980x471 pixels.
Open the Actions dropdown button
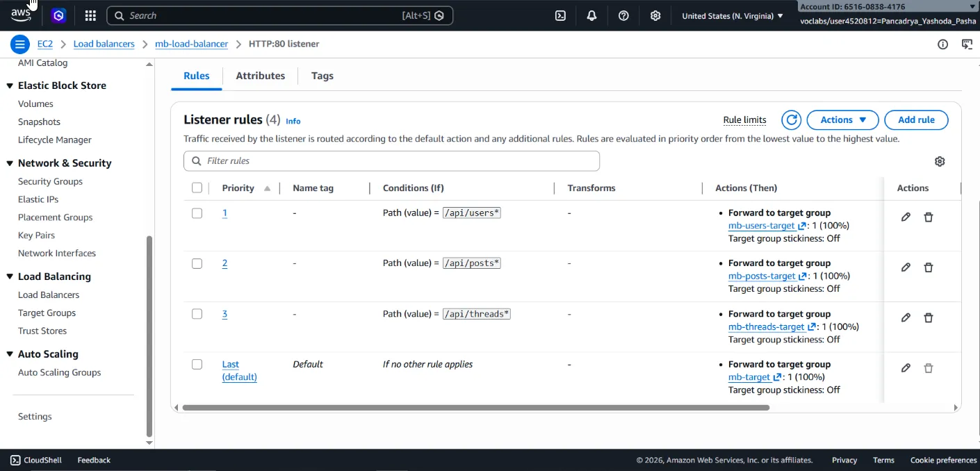(x=842, y=119)
